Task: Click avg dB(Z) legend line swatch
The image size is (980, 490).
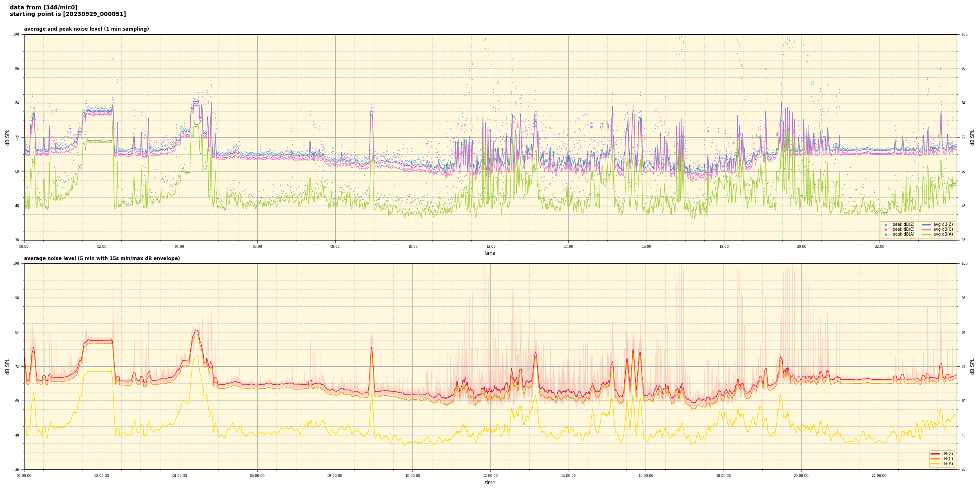Action: (x=927, y=225)
